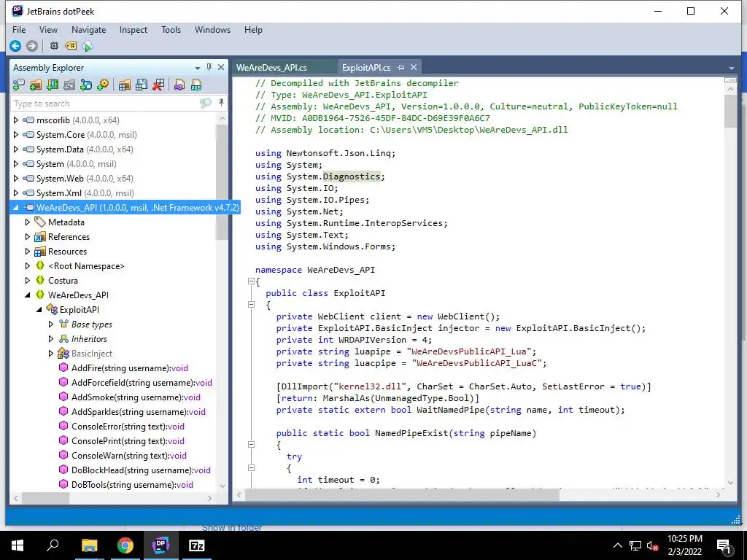
Task: Select ConsolePrint(string text) method
Action: [x=128, y=441]
